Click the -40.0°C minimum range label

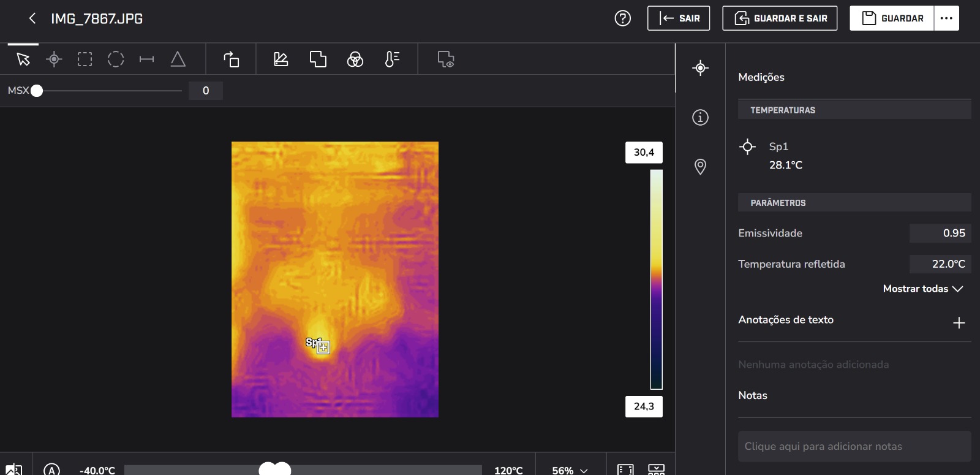[97, 470]
